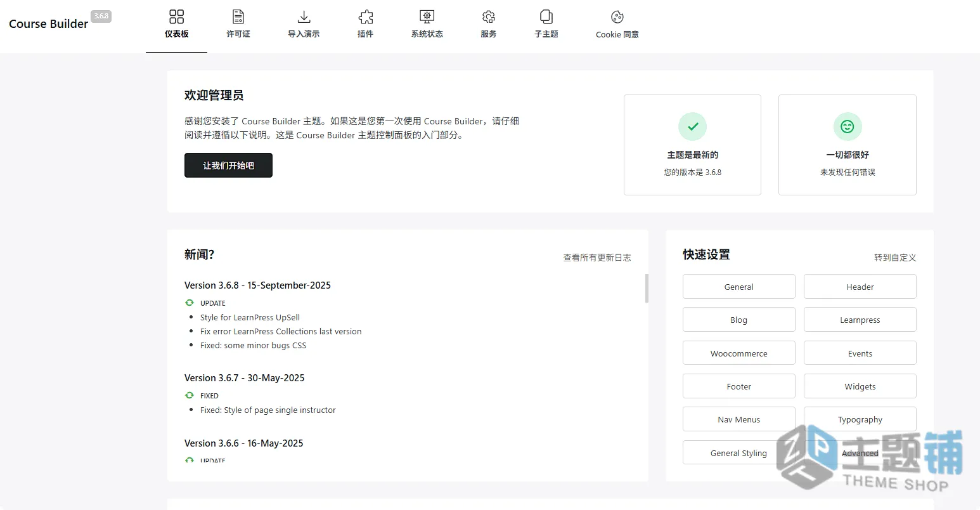Go to the 插件 tab

pyautogui.click(x=365, y=26)
